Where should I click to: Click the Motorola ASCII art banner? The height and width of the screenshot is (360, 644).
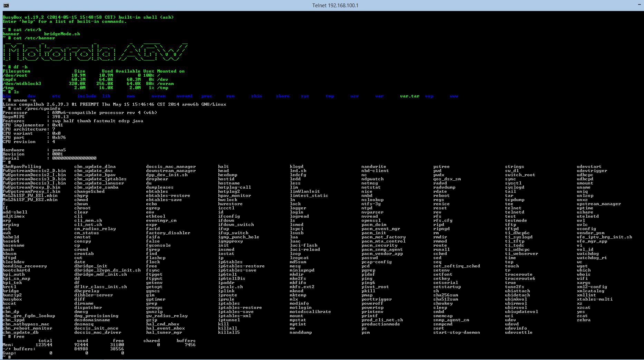pyautogui.click(x=95, y=53)
